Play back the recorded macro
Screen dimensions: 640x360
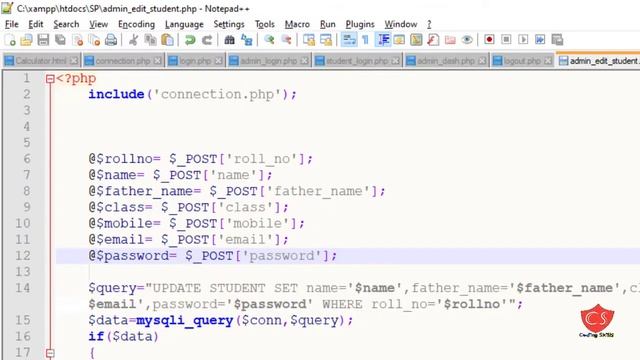point(523,40)
